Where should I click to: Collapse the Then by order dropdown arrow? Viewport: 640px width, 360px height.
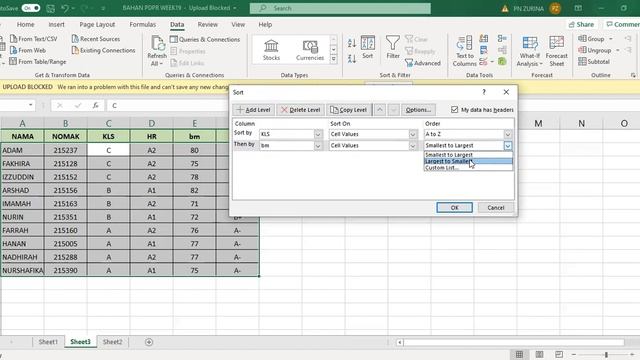pyautogui.click(x=508, y=146)
